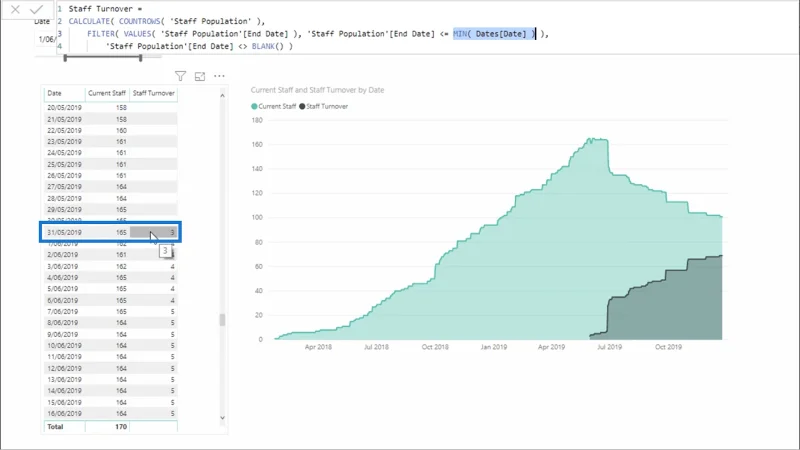Click the Focus mode icon on table

[200, 76]
